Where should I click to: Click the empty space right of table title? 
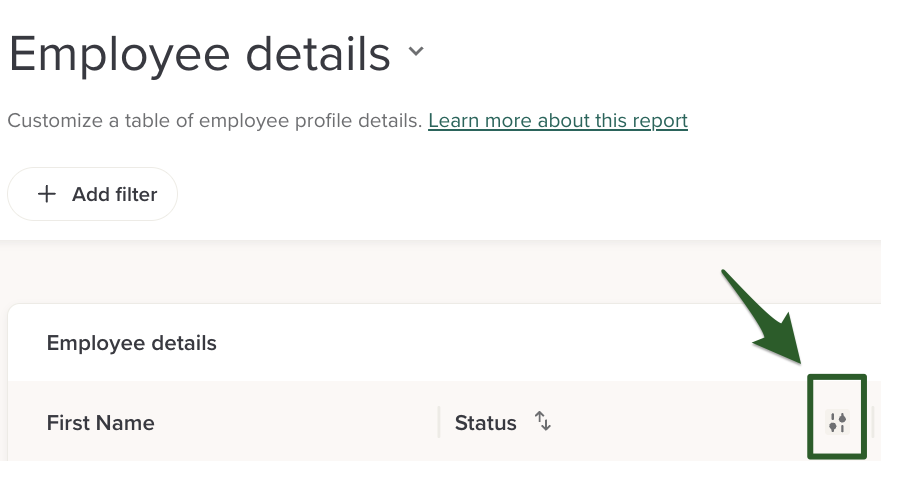500,343
